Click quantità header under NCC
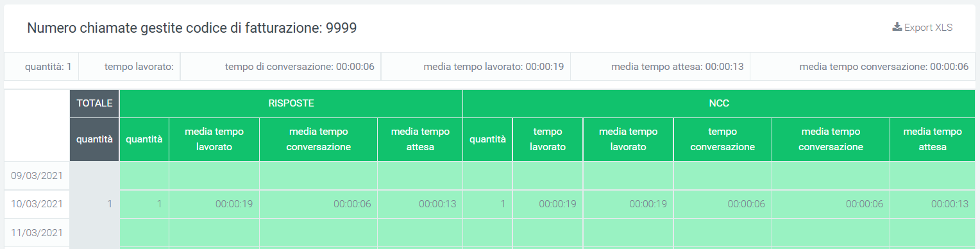 (x=487, y=139)
